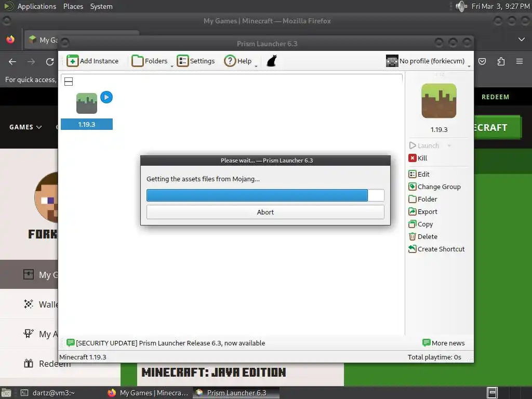Click the 1.19.3 name in side panel
Screen dimensions: 532x399
(438, 129)
